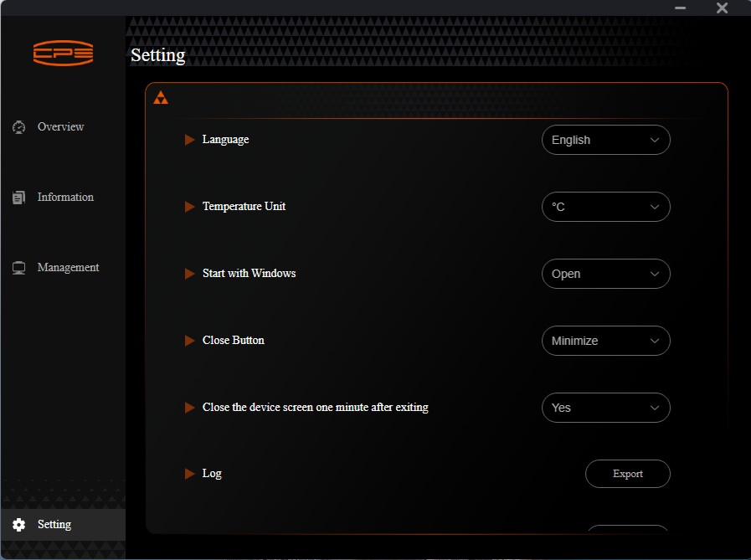The image size is (751, 560).
Task: Open the Temperature Unit °C dropdown
Action: pyautogui.click(x=606, y=207)
